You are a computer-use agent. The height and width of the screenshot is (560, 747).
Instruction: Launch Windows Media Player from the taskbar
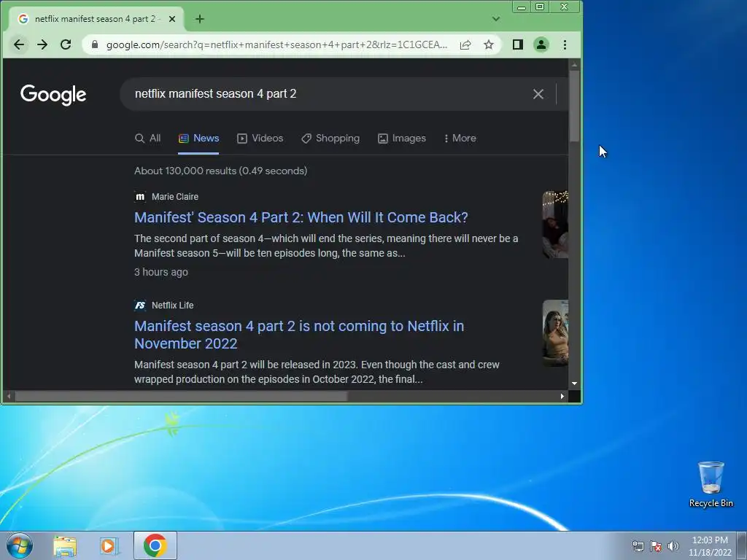109,546
